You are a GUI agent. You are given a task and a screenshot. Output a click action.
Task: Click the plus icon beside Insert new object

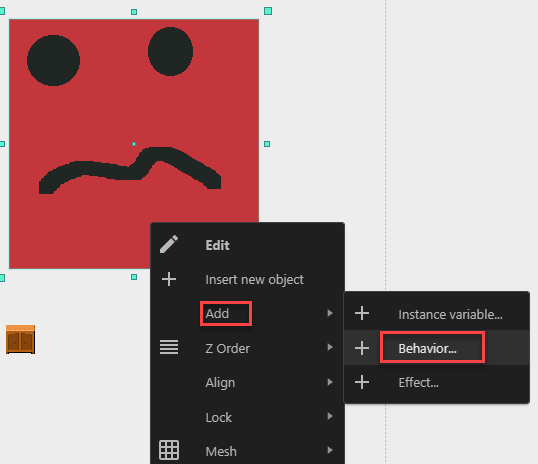[169, 279]
